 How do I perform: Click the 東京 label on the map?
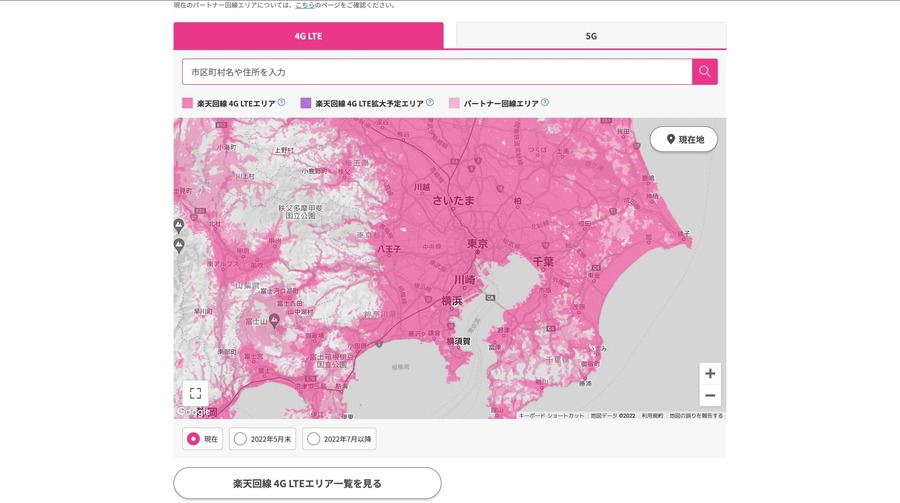pos(477,243)
